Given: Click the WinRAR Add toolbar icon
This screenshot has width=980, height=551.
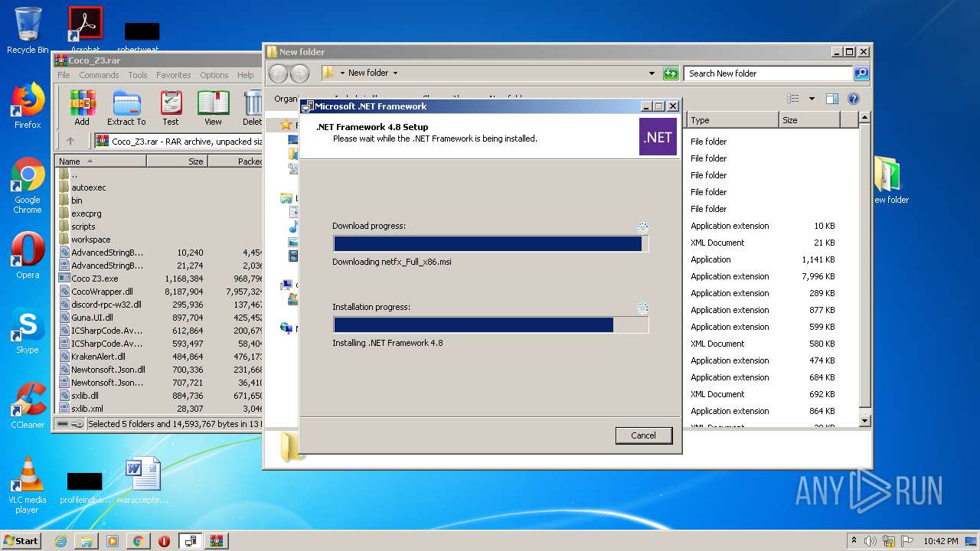Looking at the screenshot, I should coord(82,108).
